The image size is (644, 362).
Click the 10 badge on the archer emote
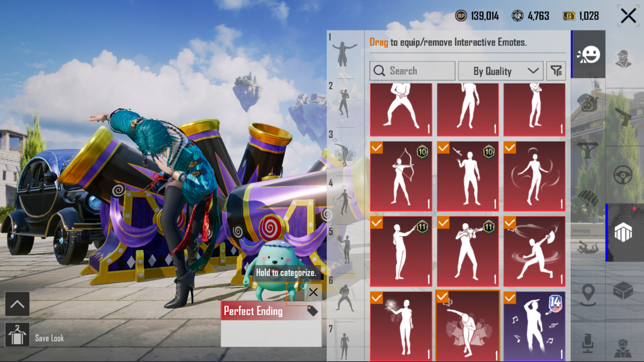(x=422, y=152)
